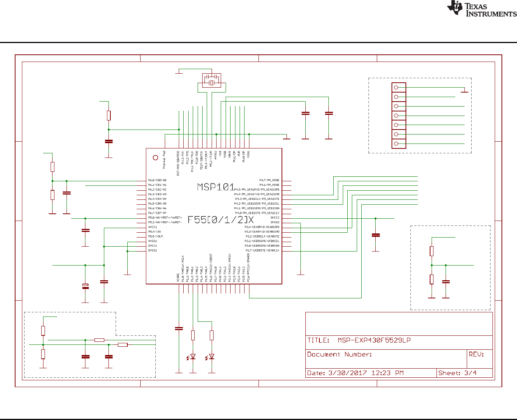This screenshot has height=420, width=517.
Task: Click pin label P4.5/PM_UCA1RXD/PM_UCA1SOMI
Action: (x=257, y=190)
